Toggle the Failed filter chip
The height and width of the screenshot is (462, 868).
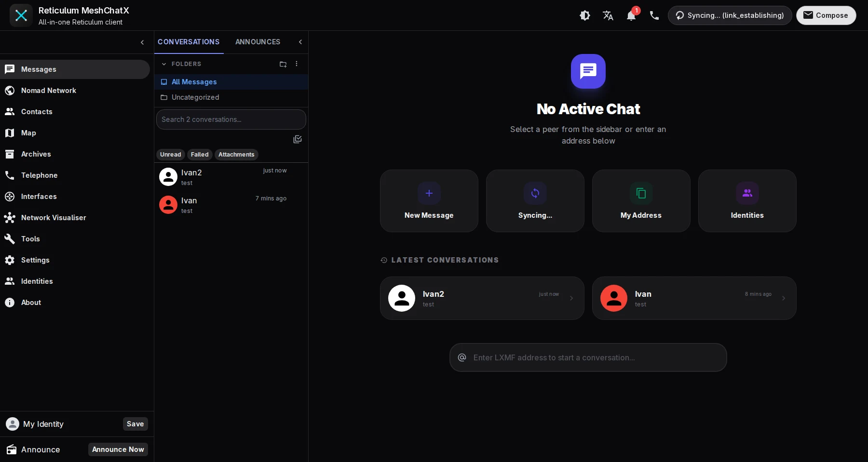(x=200, y=155)
